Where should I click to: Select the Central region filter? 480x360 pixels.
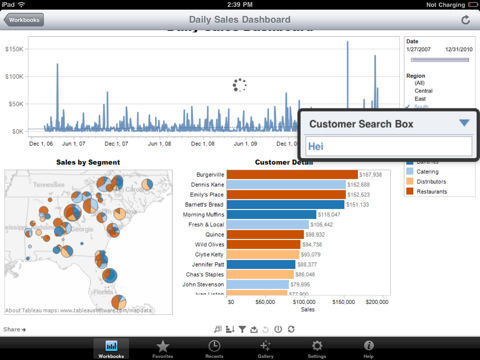[423, 91]
